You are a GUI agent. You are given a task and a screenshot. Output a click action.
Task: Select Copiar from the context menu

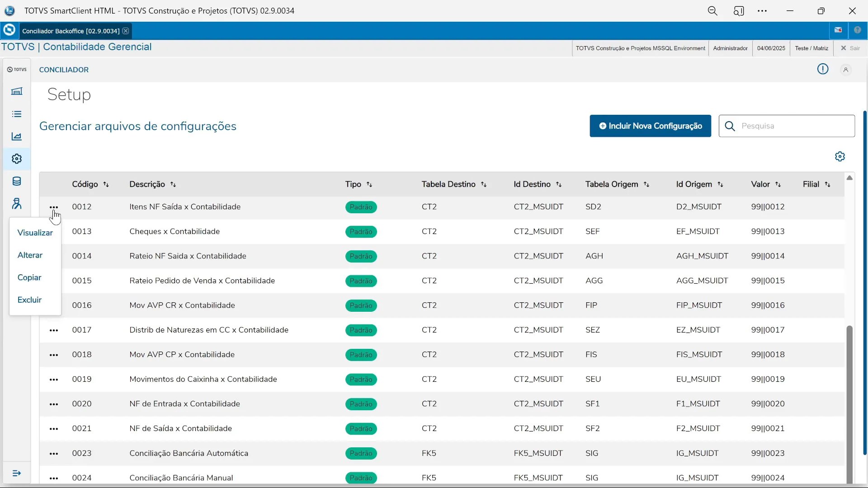30,277
